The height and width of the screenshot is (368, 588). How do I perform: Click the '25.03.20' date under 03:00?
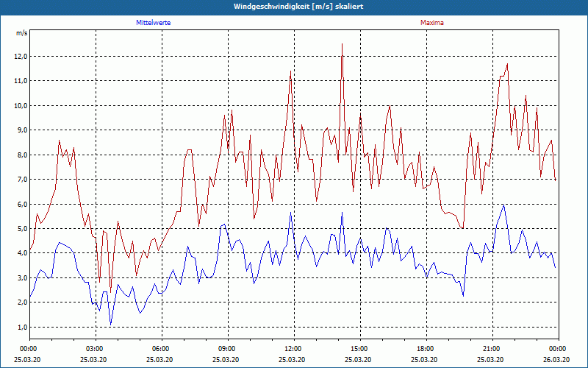[x=93, y=359]
